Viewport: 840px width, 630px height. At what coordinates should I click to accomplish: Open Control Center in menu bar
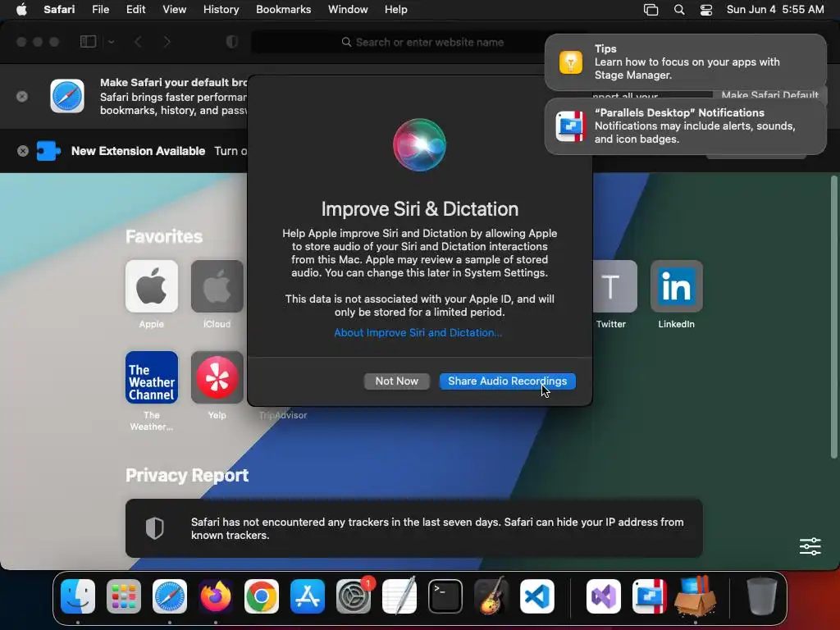706,10
